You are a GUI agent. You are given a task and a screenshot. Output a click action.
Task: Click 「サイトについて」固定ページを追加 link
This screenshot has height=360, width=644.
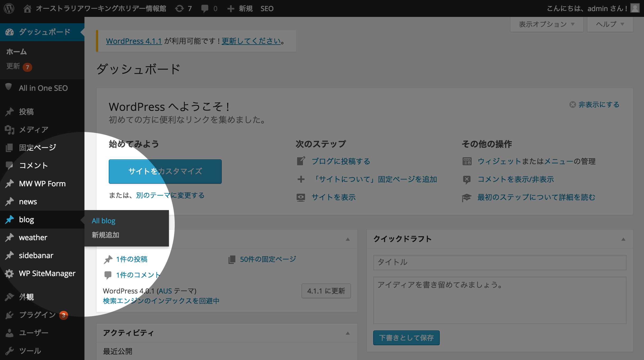click(374, 179)
